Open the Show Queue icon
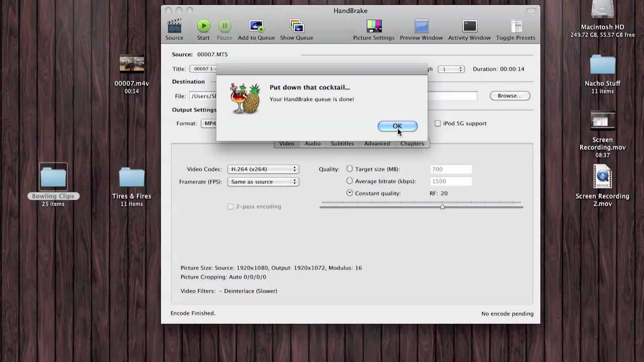The height and width of the screenshot is (362, 644). [x=296, y=26]
